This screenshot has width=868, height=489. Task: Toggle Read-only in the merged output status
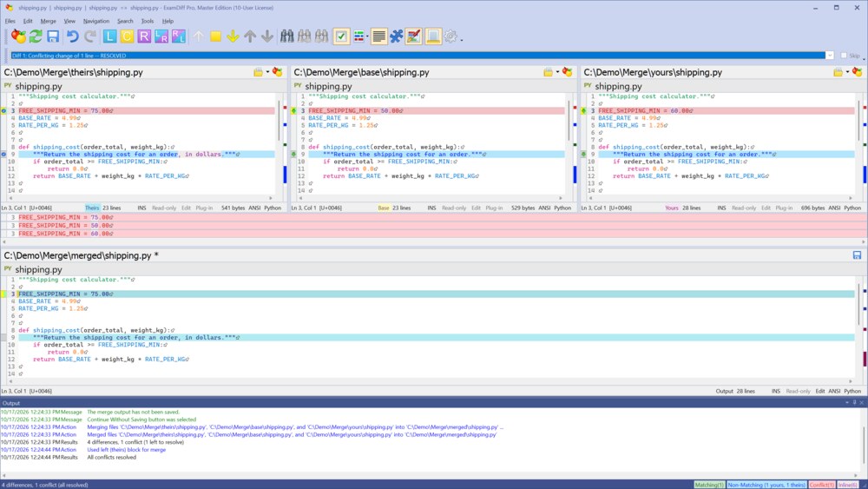tap(799, 391)
